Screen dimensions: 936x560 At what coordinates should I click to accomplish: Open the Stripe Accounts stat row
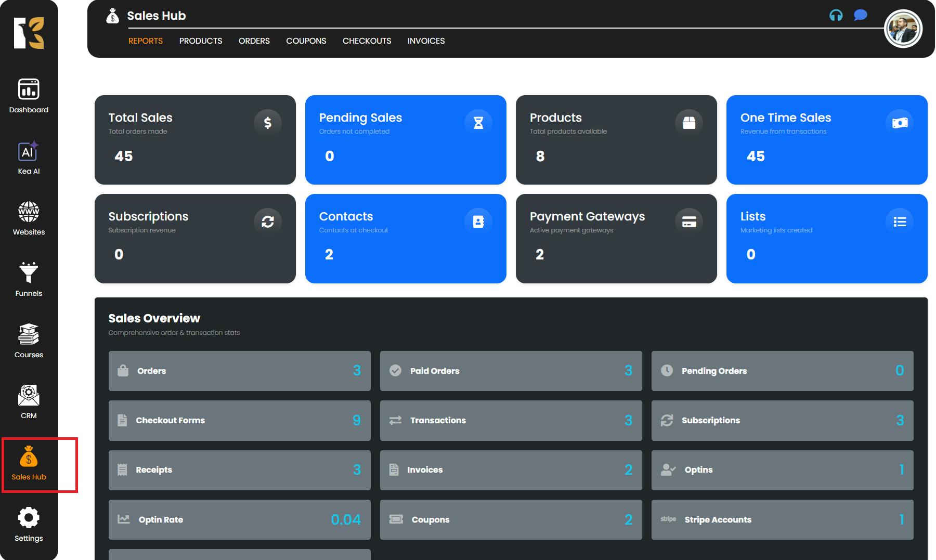[782, 519]
